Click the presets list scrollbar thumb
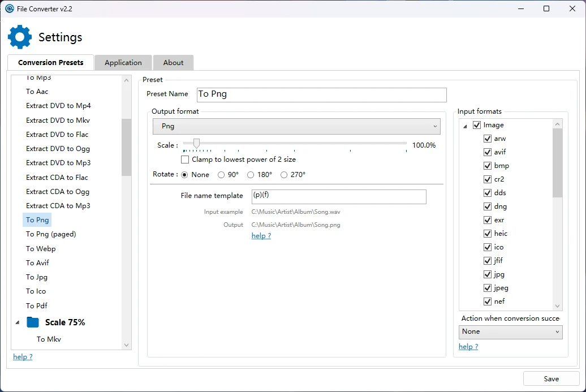Image resolution: width=586 pixels, height=392 pixels. [x=126, y=147]
